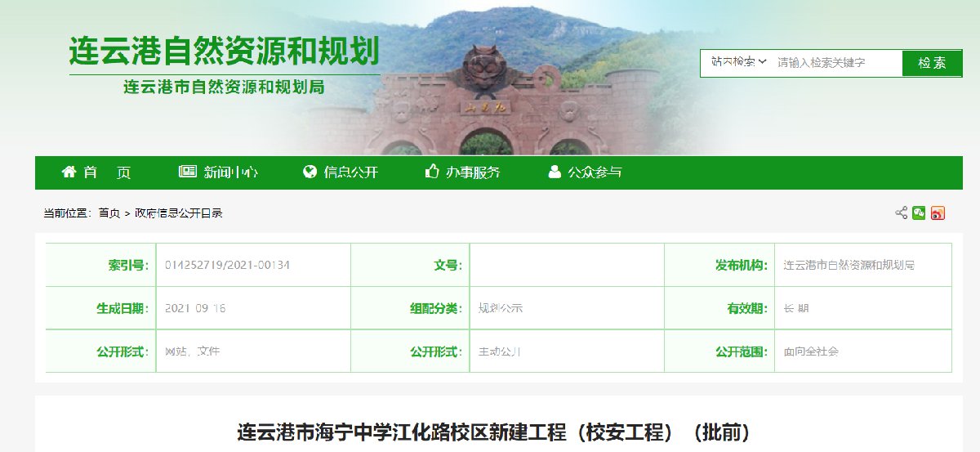Screen dimensions: 980x452
Task: Click the 发布机构 value 连云港市自然资源和规划局
Action: tap(849, 265)
